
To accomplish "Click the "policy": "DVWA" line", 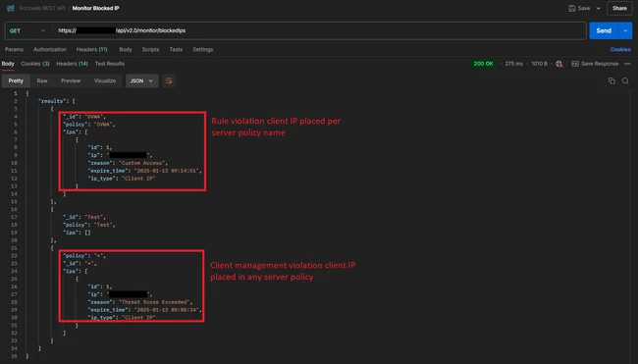I will pos(89,125).
